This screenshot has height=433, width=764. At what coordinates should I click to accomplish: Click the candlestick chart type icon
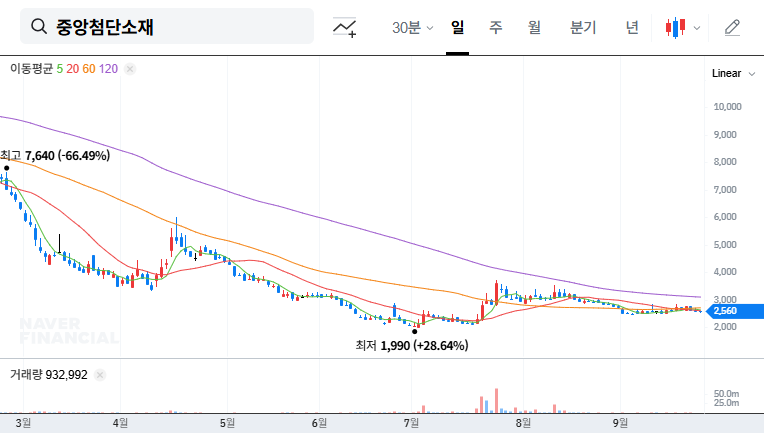tap(675, 28)
